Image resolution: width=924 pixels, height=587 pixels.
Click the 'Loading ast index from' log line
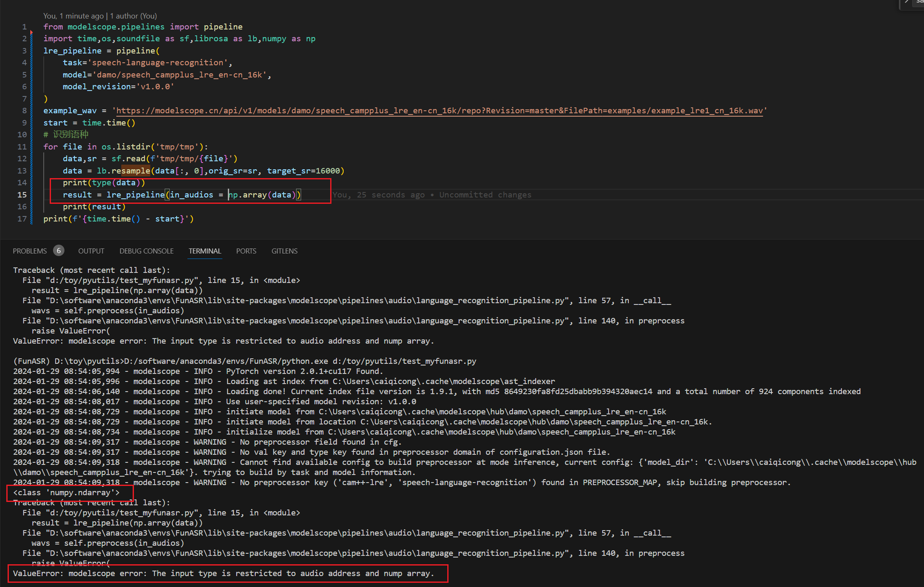click(284, 382)
